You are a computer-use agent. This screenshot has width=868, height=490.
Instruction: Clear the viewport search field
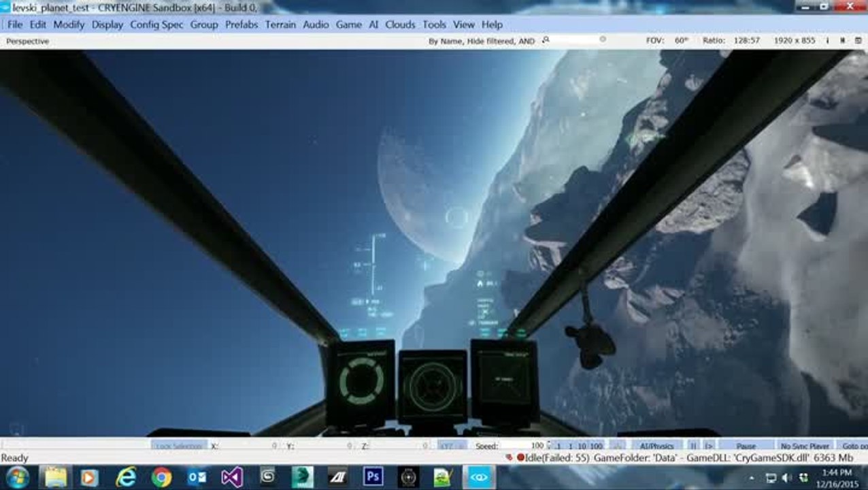(603, 39)
